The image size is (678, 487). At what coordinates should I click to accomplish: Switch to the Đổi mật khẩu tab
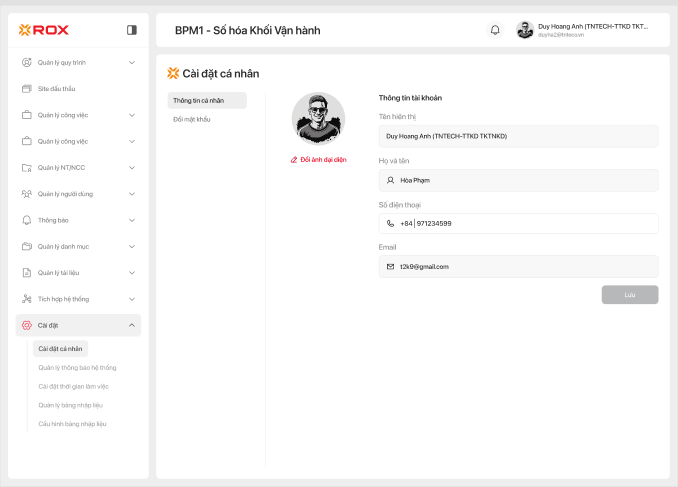point(192,119)
